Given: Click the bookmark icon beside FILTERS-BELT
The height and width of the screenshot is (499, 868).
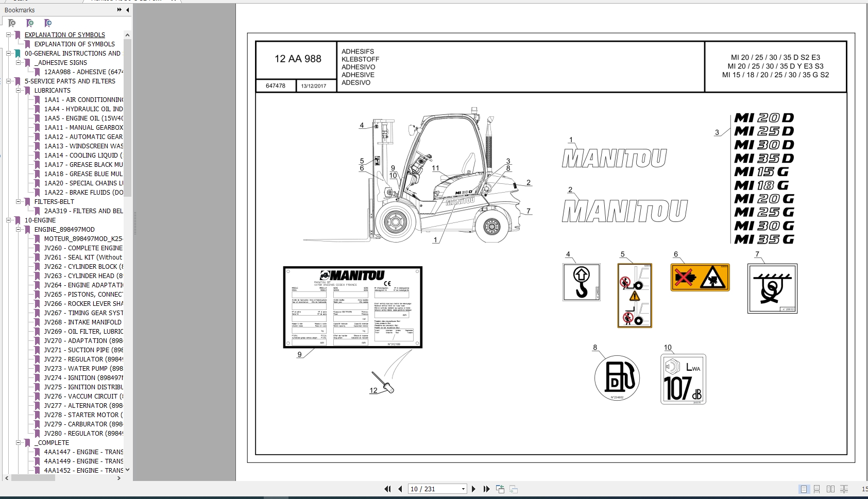Looking at the screenshot, I should tap(27, 202).
